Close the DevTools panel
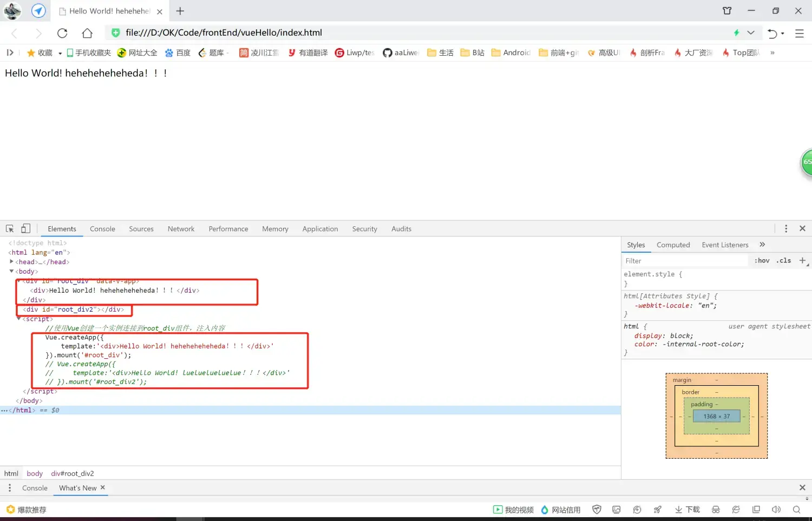The width and height of the screenshot is (812, 521). (x=802, y=228)
